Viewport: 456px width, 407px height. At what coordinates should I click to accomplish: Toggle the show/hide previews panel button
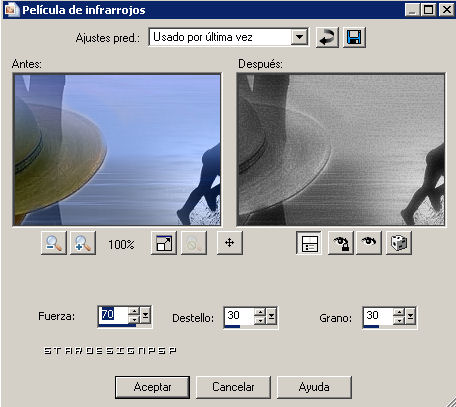(309, 243)
